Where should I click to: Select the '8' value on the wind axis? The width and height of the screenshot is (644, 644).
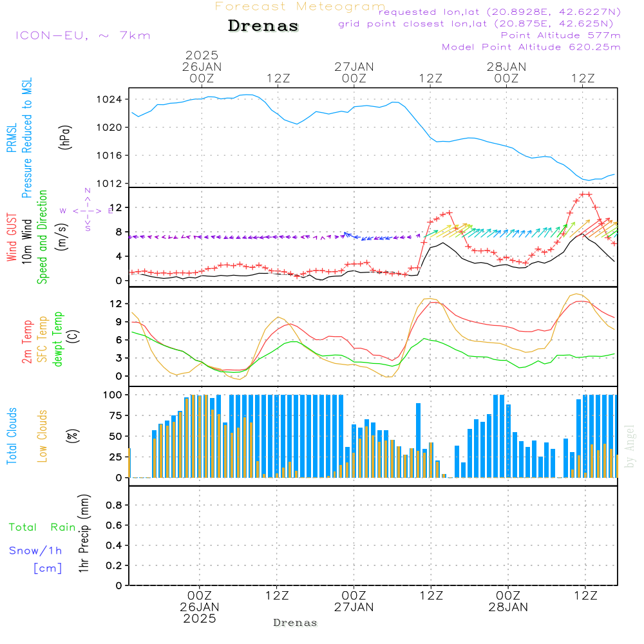(118, 232)
